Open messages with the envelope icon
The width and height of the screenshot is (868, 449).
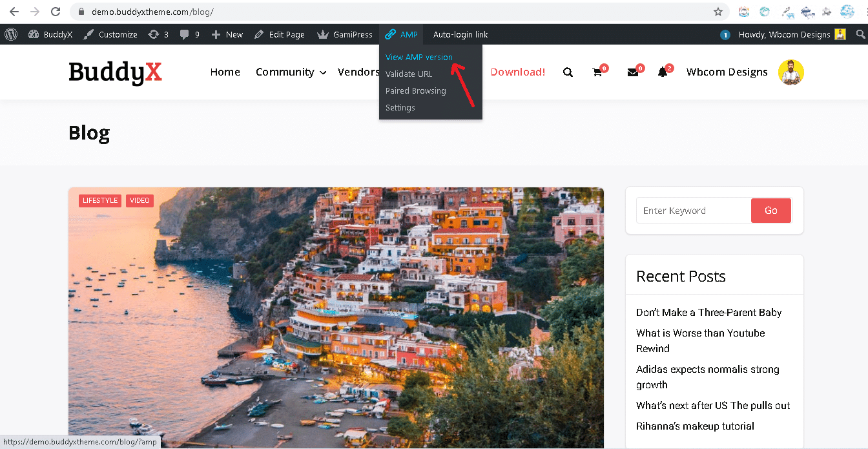point(633,72)
